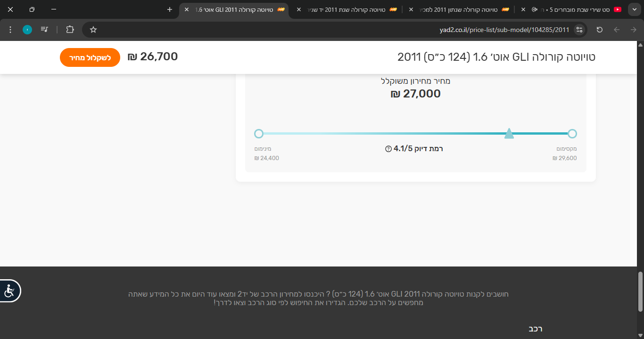Bookmark this page with the star icon
Image resolution: width=644 pixels, height=339 pixels.
(93, 30)
